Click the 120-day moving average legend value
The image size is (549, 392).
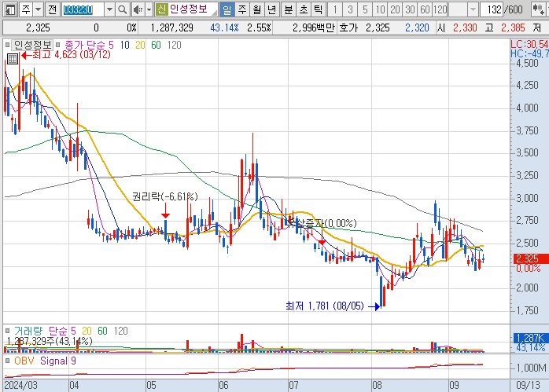point(175,45)
